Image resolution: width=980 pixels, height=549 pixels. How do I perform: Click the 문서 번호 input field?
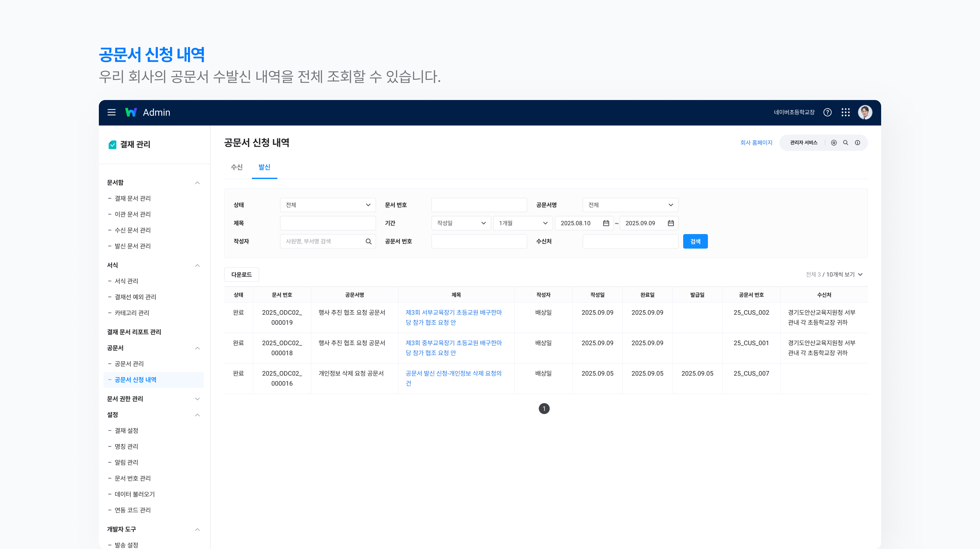(x=479, y=205)
